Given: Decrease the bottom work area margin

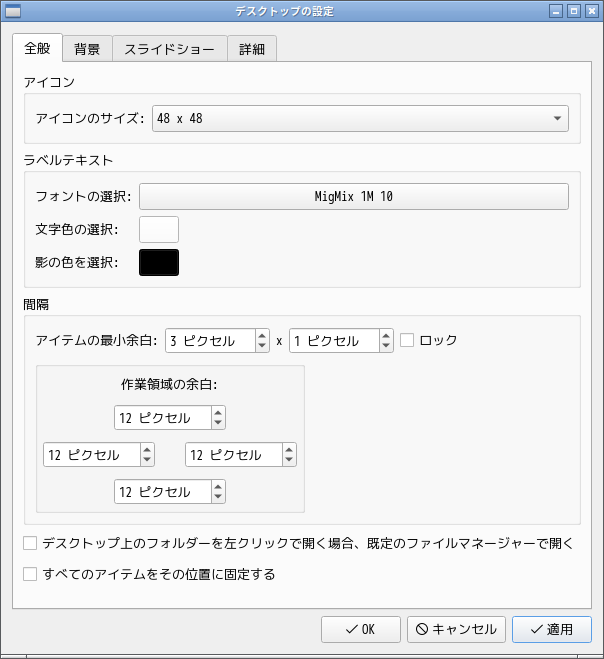Looking at the screenshot, I should coord(218,497).
